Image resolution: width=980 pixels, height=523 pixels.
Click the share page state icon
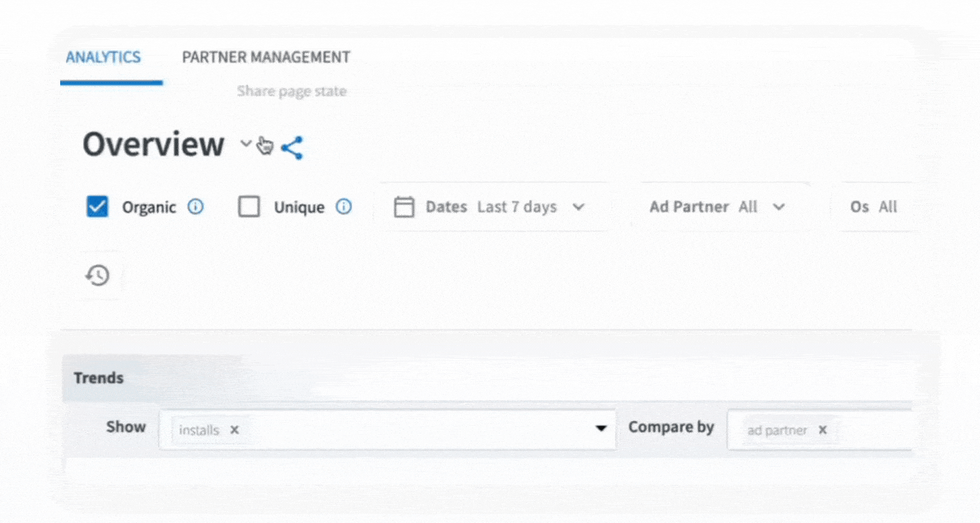pyautogui.click(x=292, y=148)
